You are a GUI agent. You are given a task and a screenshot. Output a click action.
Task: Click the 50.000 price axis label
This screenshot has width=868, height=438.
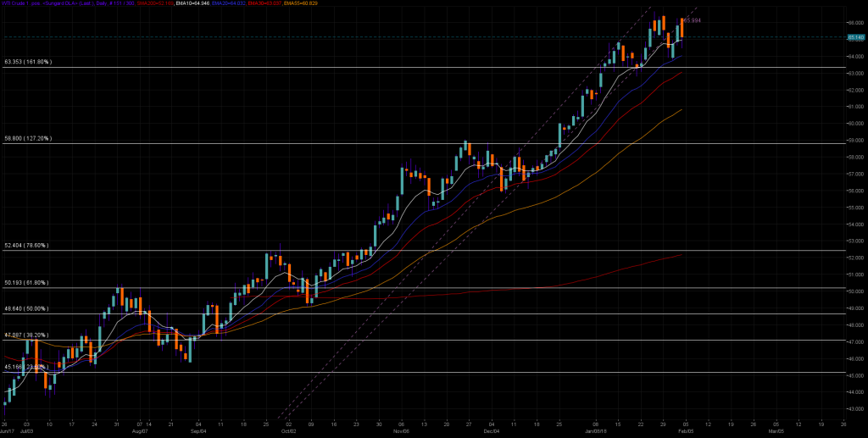856,292
